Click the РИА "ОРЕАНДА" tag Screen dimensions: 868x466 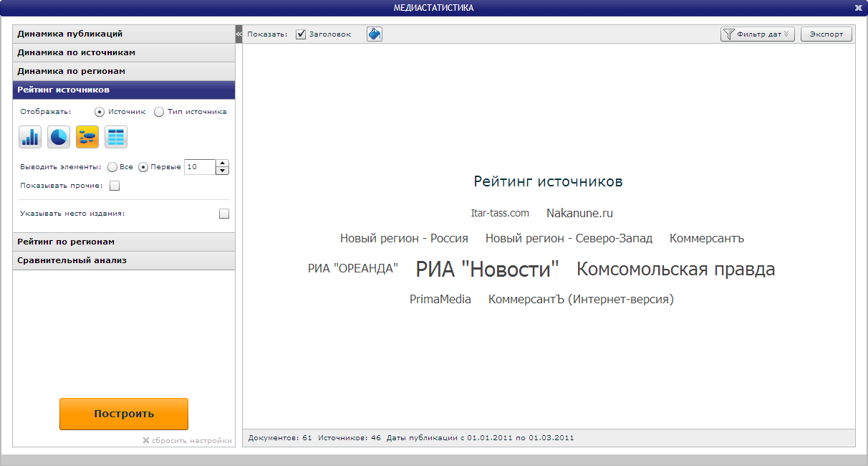tap(353, 269)
